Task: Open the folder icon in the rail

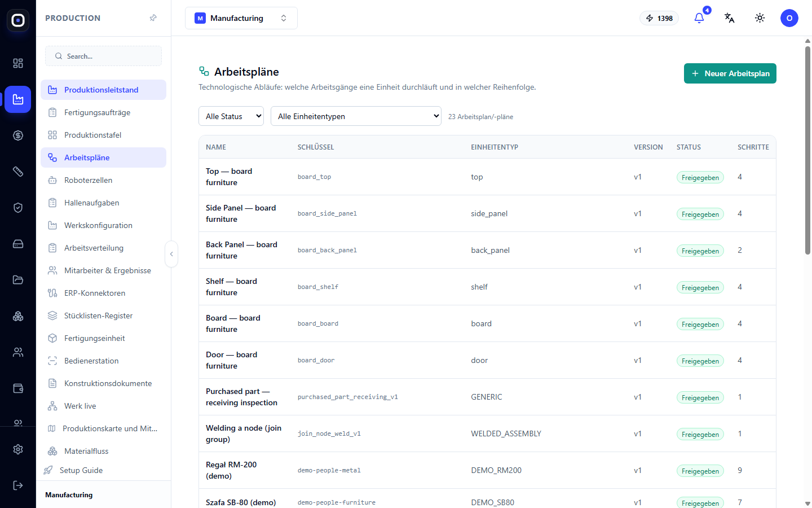Action: coord(18,280)
